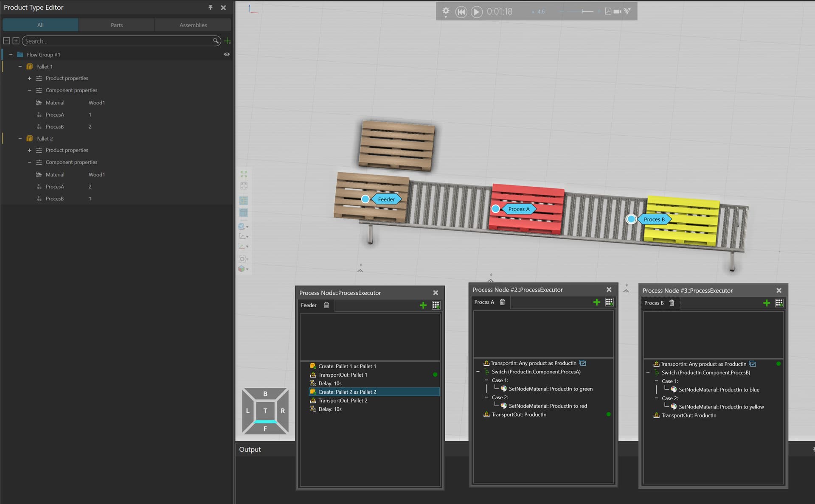Open simulation settings gear menu
This screenshot has height=504, width=815.
[x=446, y=11]
